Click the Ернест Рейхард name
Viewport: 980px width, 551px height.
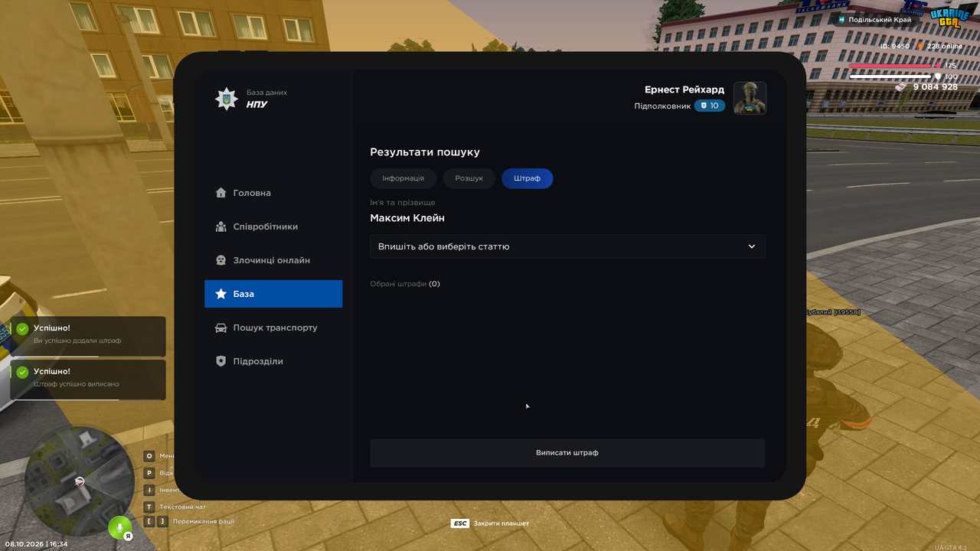[x=684, y=90]
